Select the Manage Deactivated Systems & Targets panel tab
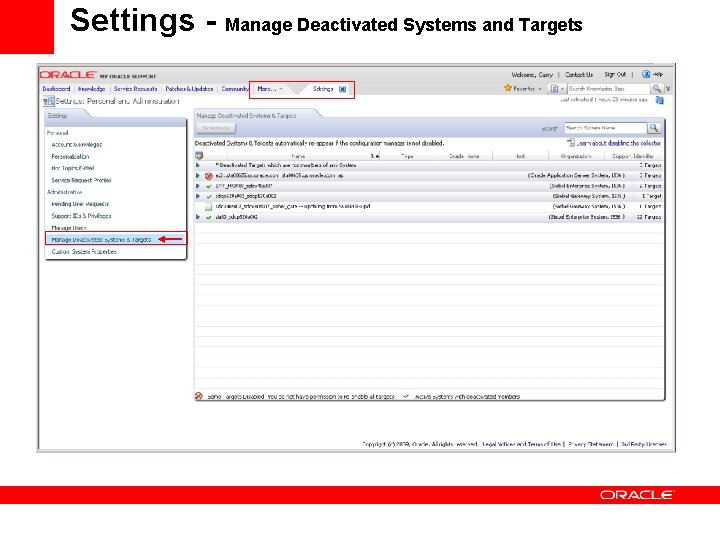 (247, 116)
